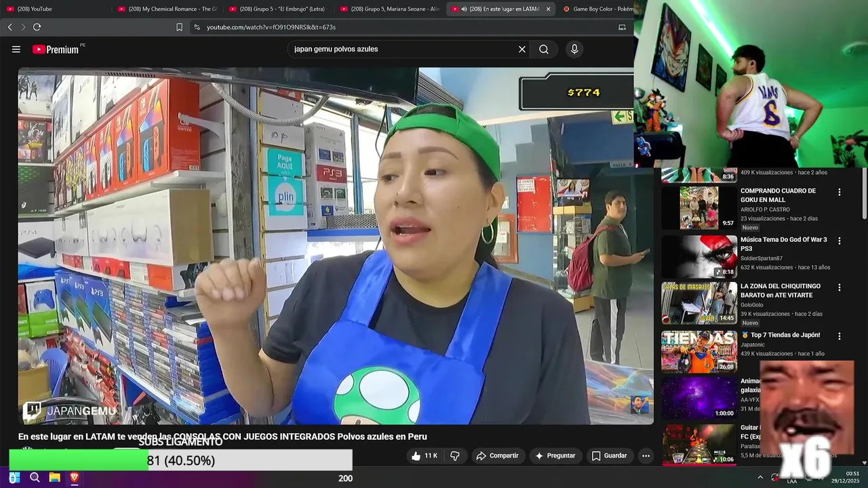Mute the playing tab via speaker icon
Viewport: 868px width, 488px height.
[x=464, y=9]
